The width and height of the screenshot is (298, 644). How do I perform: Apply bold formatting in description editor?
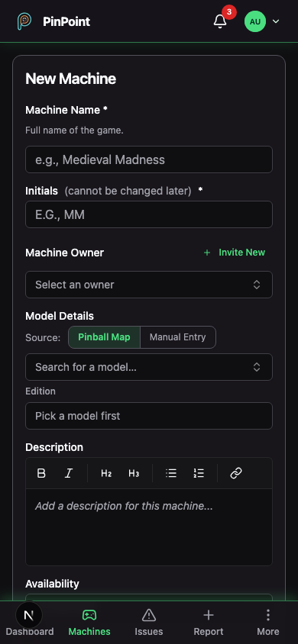41,473
